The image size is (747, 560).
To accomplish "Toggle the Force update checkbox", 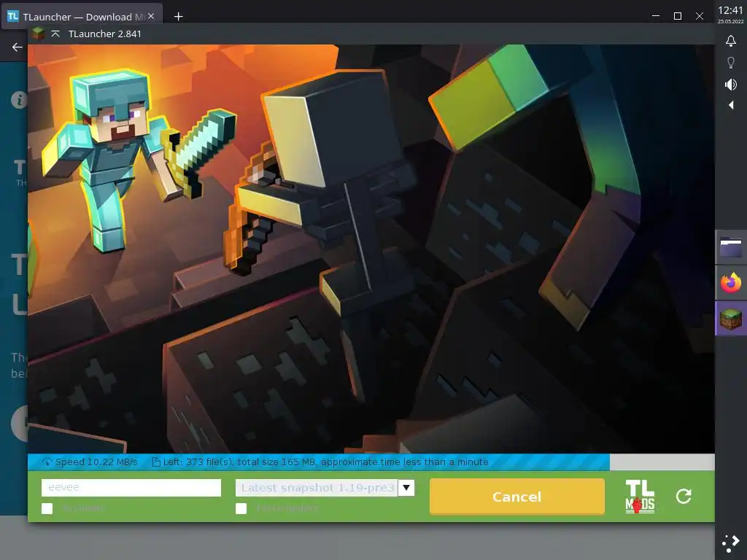I will (x=241, y=508).
